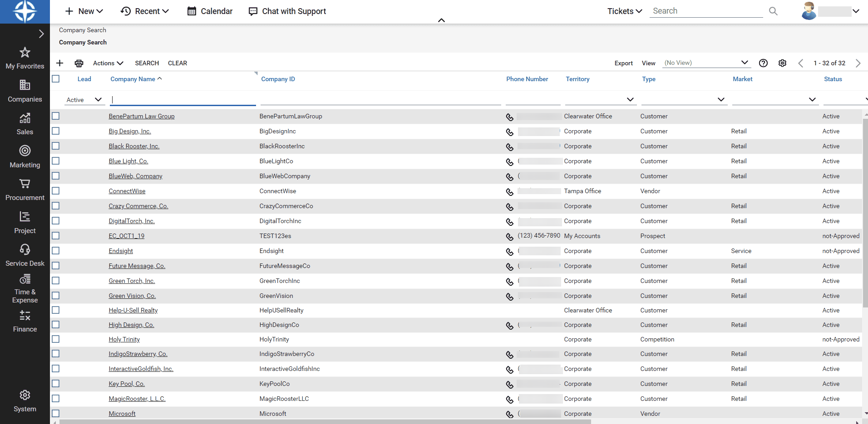The width and height of the screenshot is (868, 424).
Task: Open the Territory filter dropdown
Action: tap(630, 100)
